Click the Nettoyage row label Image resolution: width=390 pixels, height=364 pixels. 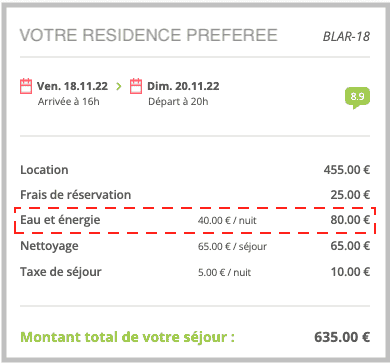[x=49, y=246]
